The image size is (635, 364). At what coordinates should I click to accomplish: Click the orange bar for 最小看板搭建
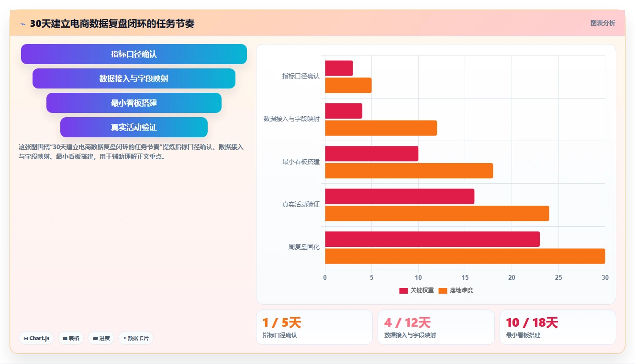click(409, 171)
